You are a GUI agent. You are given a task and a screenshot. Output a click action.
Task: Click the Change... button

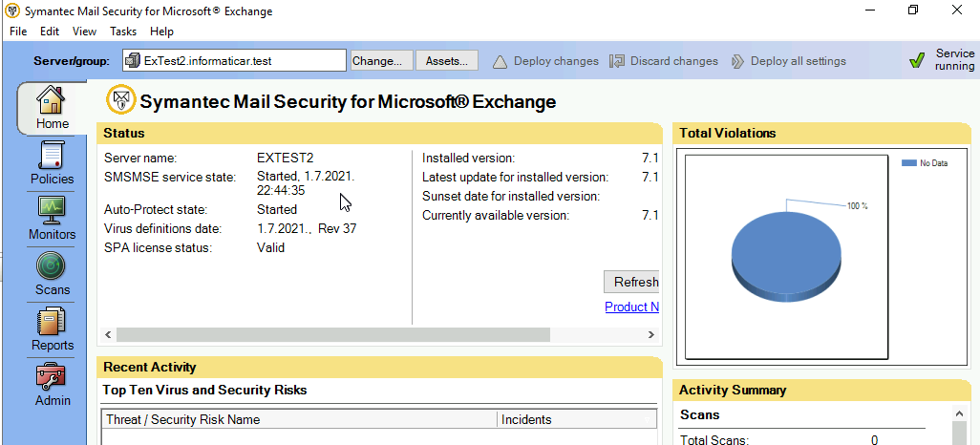pyautogui.click(x=380, y=60)
